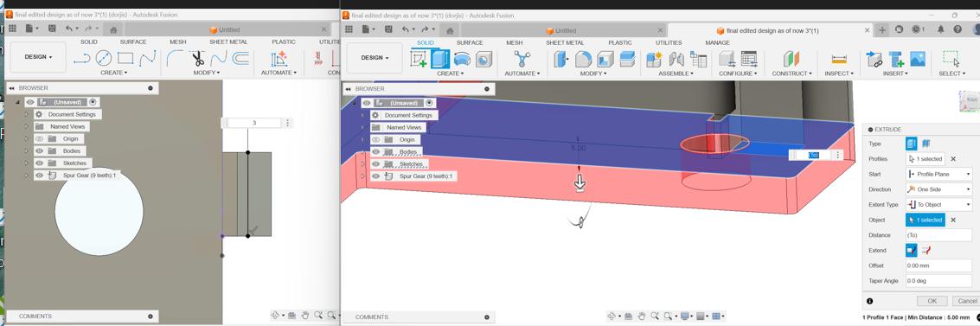Viewport: 980px width, 326px height.
Task: Select Press Pull tool in right window
Action: [561, 59]
